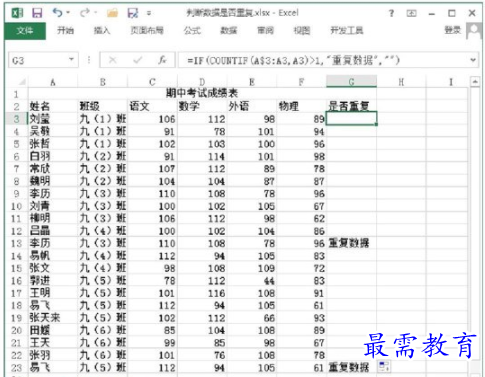The image size is (485, 377).
Task: Undo the last action
Action: click(57, 13)
